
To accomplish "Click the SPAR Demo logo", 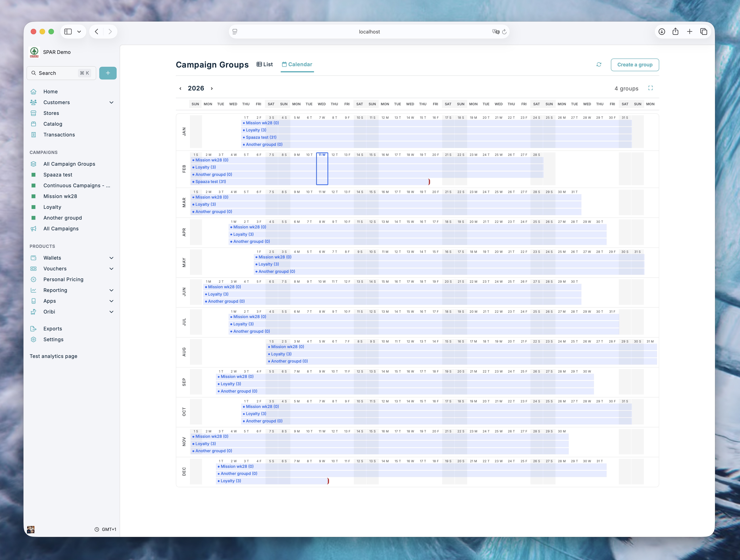I will (35, 52).
